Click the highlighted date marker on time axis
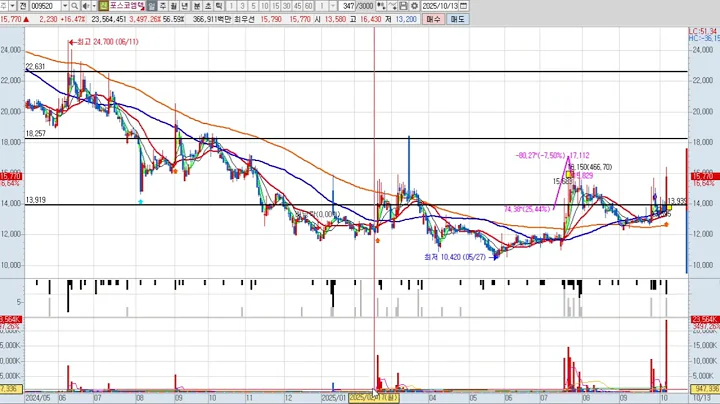Screen dimensions: 720x404 374,398
